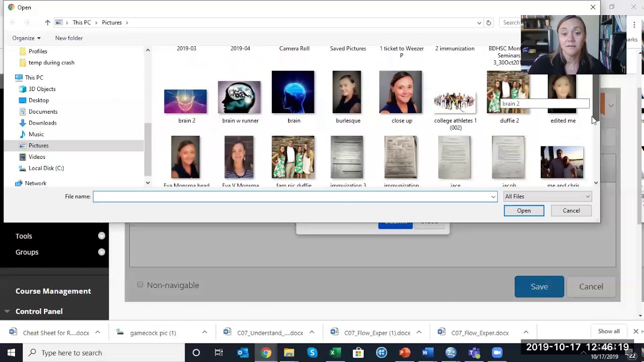Viewport: 644px width, 362px height.
Task: Click the '2019-04' folder label
Action: pyautogui.click(x=240, y=49)
